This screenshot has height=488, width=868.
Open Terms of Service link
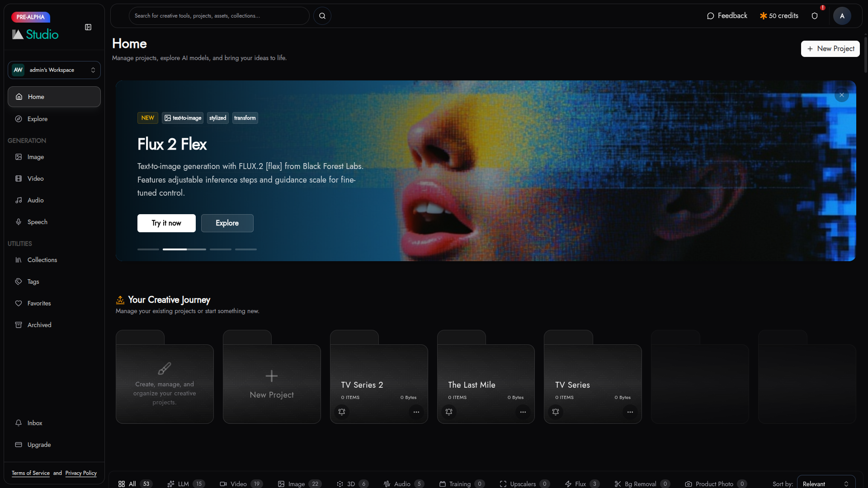point(31,473)
